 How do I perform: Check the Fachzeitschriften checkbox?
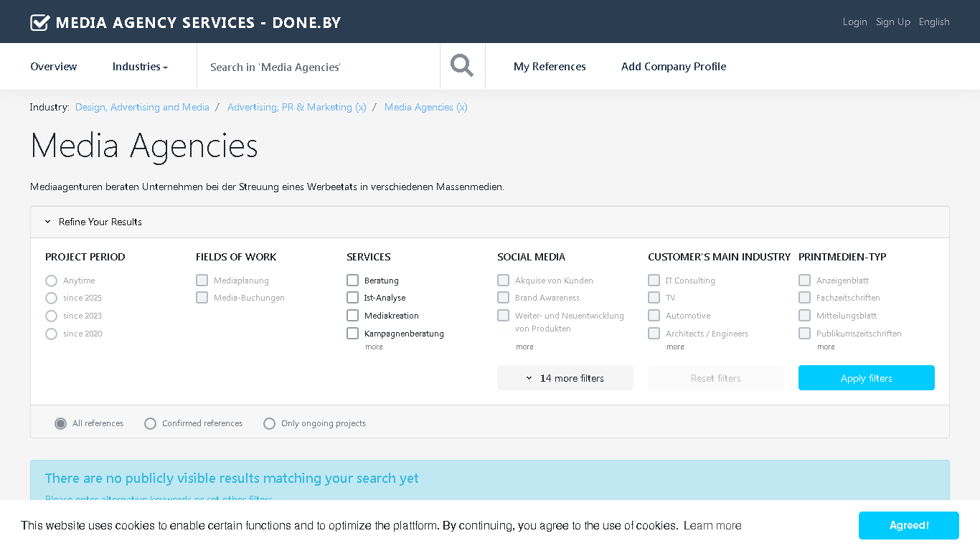(804, 297)
